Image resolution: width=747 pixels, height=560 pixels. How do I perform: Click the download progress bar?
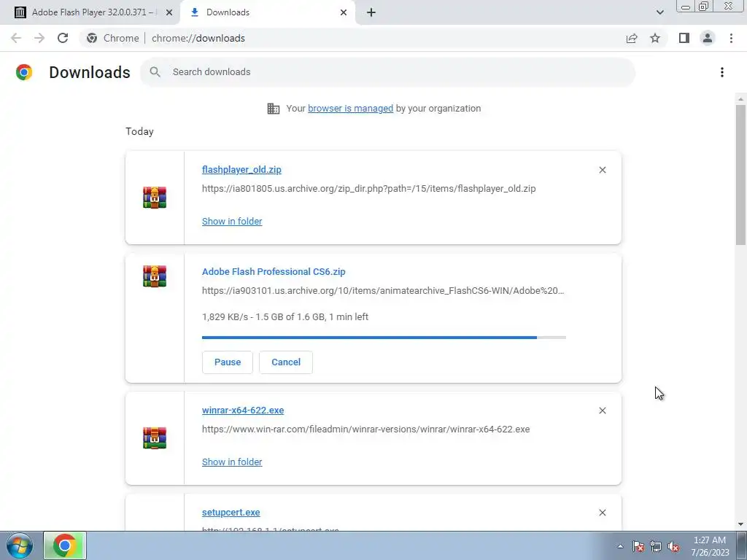coord(384,337)
